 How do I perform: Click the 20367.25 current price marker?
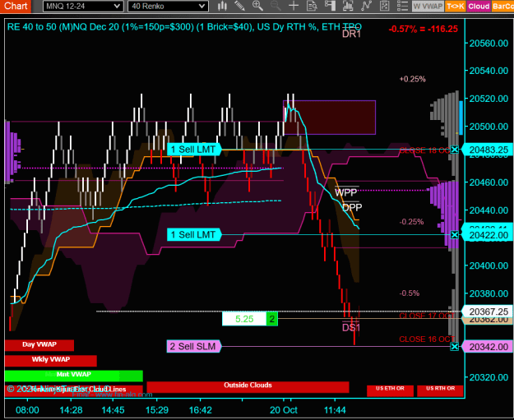coord(488,312)
